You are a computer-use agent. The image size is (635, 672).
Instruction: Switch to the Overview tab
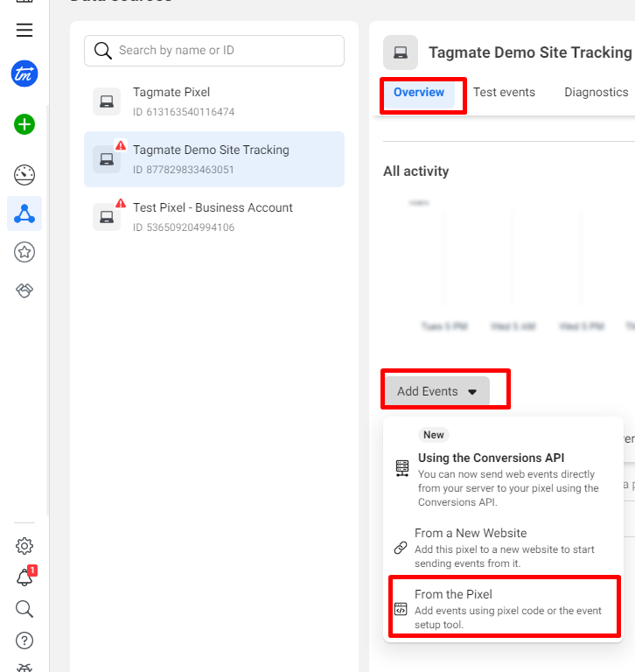[419, 93]
